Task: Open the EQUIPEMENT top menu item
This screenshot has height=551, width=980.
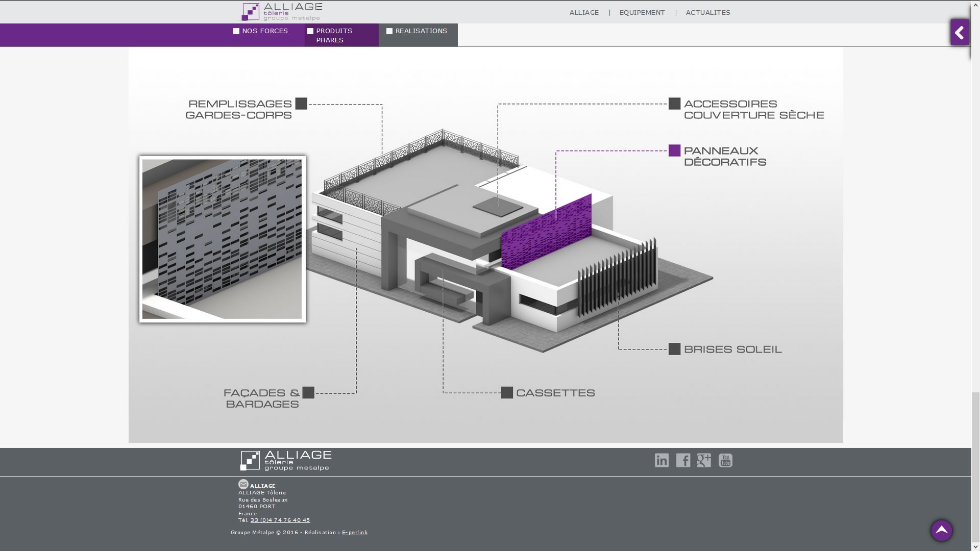Action: coord(642,13)
